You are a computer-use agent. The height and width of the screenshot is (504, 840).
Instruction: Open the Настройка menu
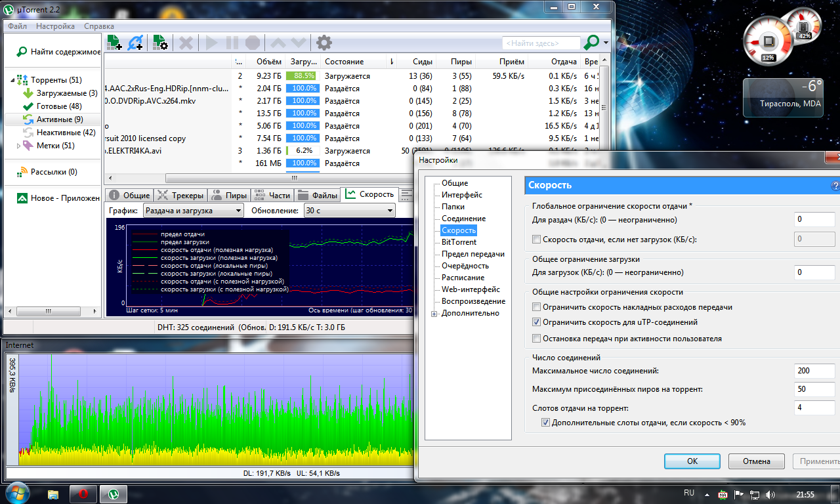[55, 26]
